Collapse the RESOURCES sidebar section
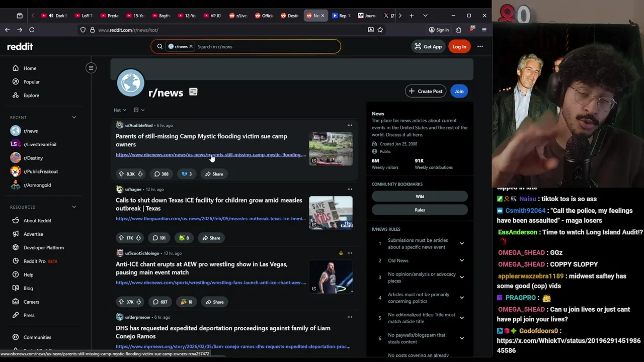This screenshot has height=362, width=644. (x=74, y=207)
